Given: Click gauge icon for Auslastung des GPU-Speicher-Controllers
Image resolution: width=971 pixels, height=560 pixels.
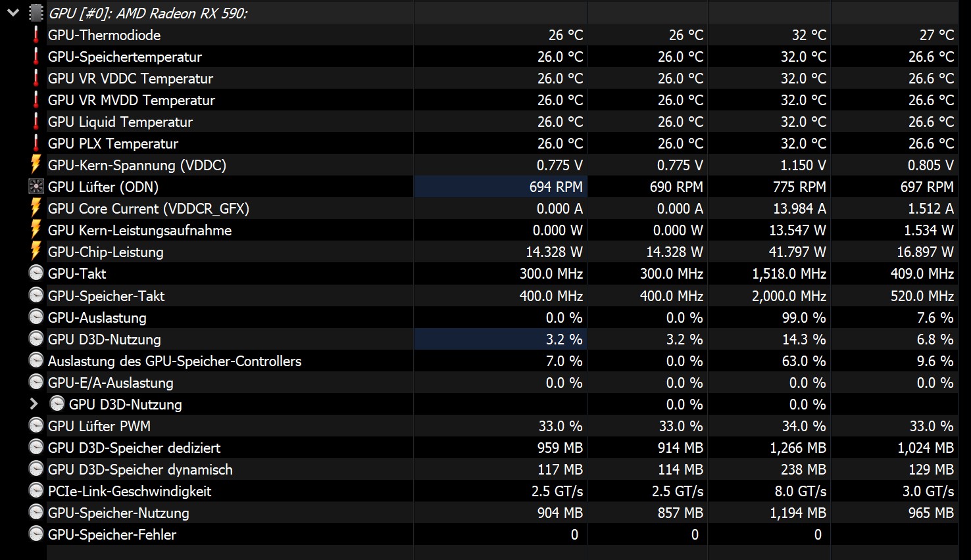Looking at the screenshot, I should pyautogui.click(x=36, y=360).
